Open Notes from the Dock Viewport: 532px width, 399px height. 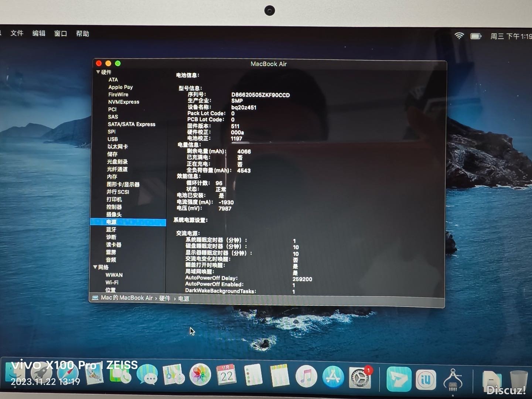click(x=280, y=376)
